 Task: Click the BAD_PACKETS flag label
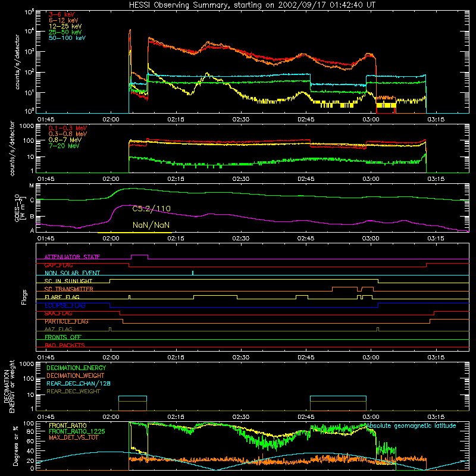[65, 345]
